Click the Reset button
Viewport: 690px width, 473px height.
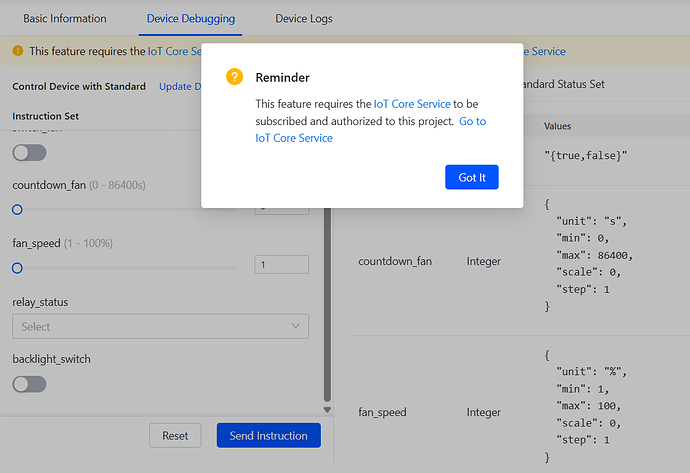[x=175, y=436]
